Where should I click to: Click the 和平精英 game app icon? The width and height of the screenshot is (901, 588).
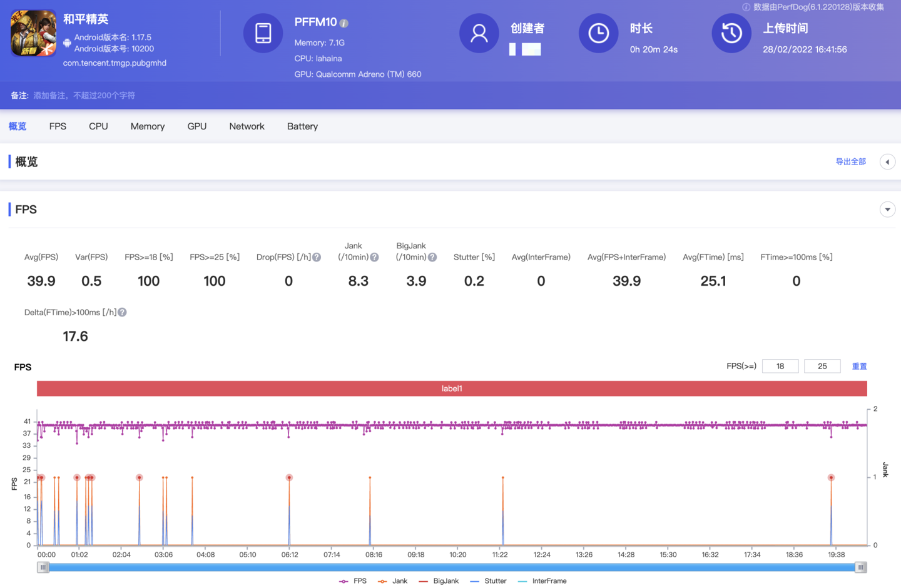click(x=33, y=33)
